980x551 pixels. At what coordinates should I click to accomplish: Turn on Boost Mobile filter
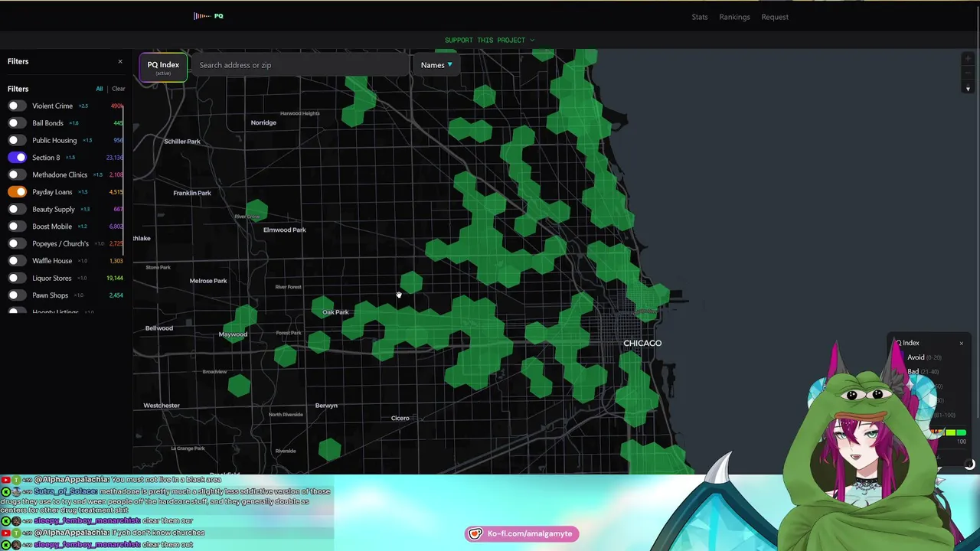[16, 227]
